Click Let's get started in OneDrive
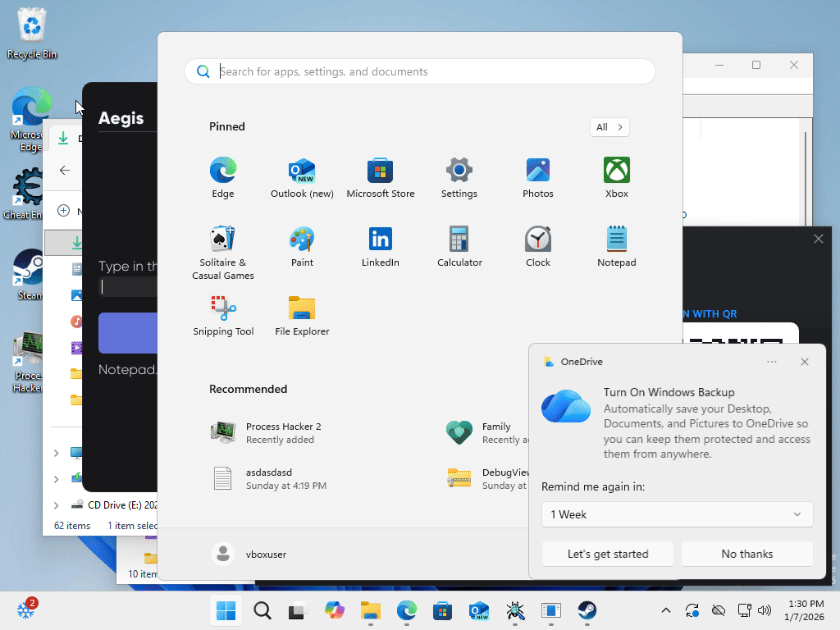This screenshot has width=840, height=630. [608, 554]
